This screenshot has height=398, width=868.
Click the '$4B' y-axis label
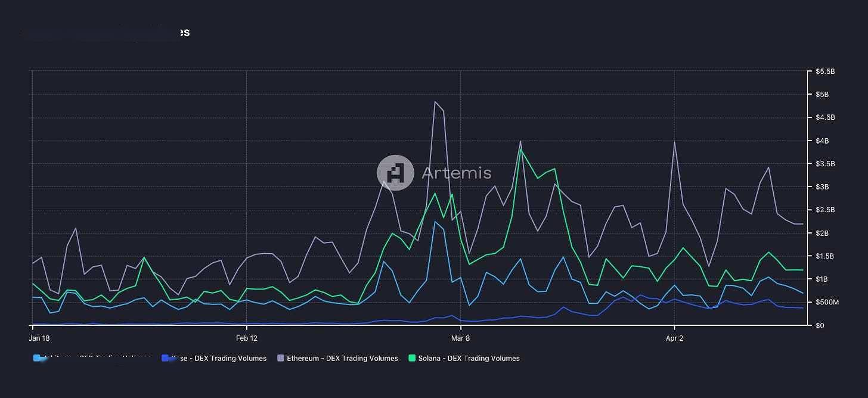point(821,141)
